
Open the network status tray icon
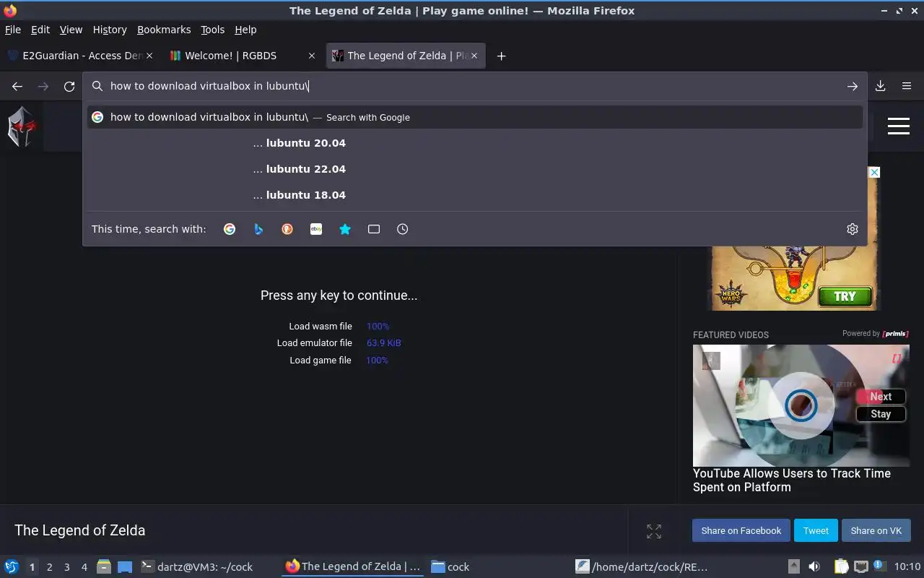[x=860, y=566]
